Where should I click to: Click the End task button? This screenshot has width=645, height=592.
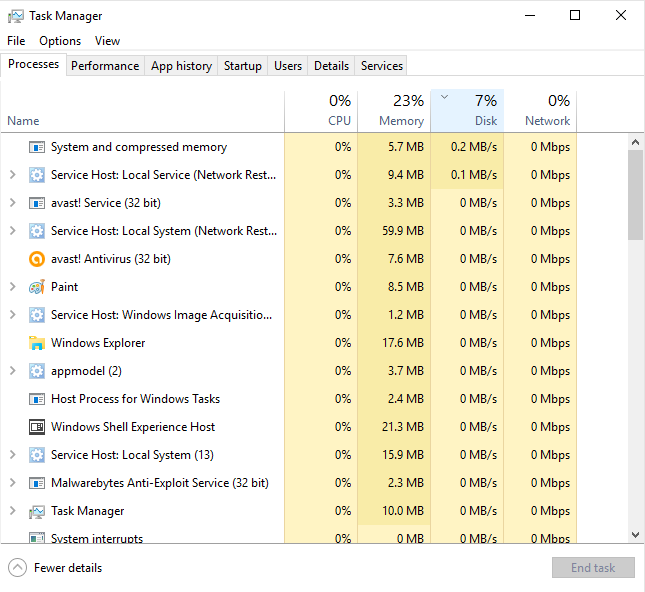coord(593,568)
